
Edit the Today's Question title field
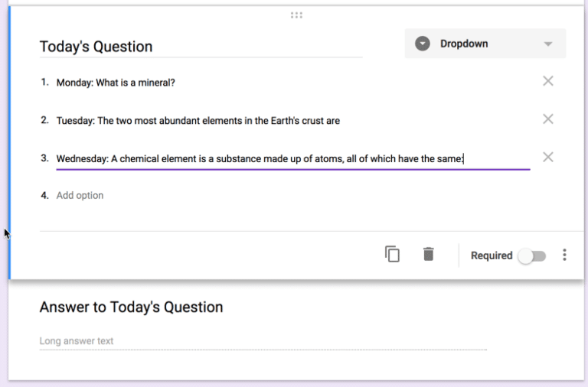pyautogui.click(x=201, y=47)
